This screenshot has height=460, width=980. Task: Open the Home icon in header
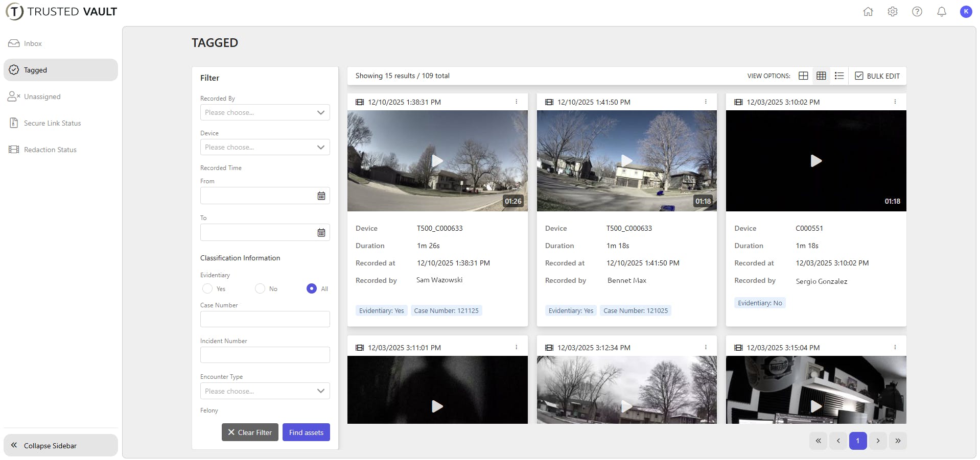click(x=868, y=12)
